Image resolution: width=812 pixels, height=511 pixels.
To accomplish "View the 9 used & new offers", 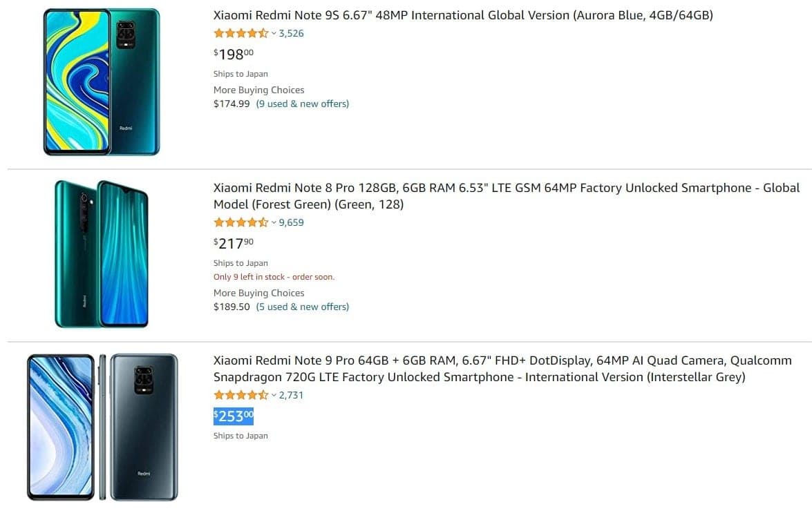I will tap(302, 104).
